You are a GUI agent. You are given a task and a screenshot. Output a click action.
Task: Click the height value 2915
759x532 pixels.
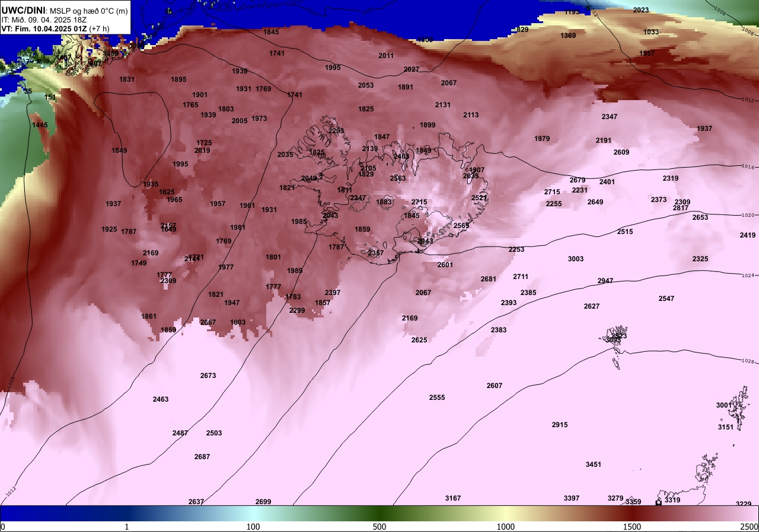click(x=560, y=425)
